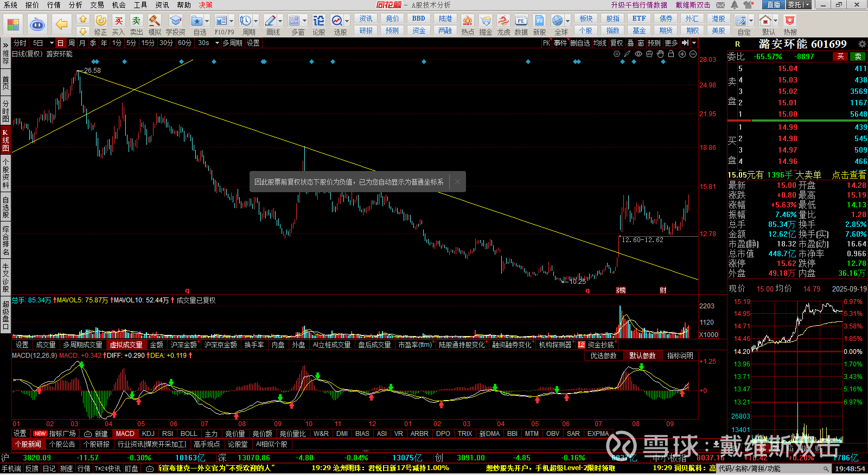Open the 模拟 gavel simulation icon
The height and width of the screenshot is (475, 868).
(155, 21)
